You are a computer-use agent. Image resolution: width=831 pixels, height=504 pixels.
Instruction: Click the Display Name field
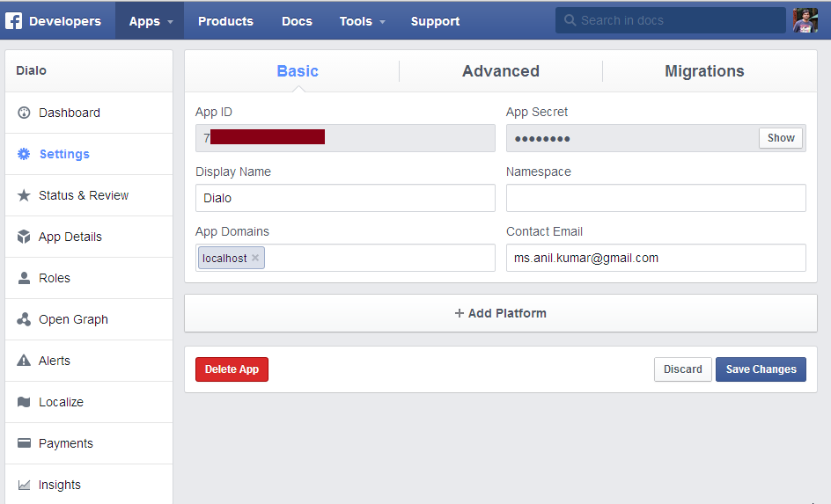(345, 198)
